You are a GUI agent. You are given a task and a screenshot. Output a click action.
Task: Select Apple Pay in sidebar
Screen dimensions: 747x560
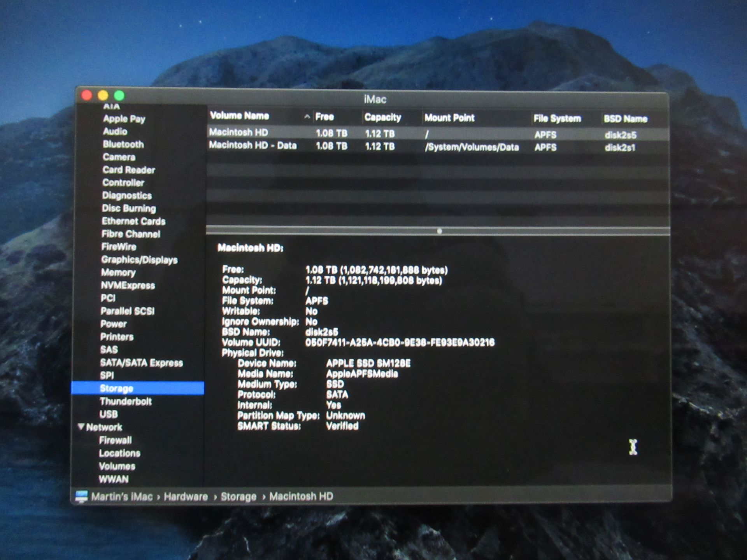[x=124, y=119]
